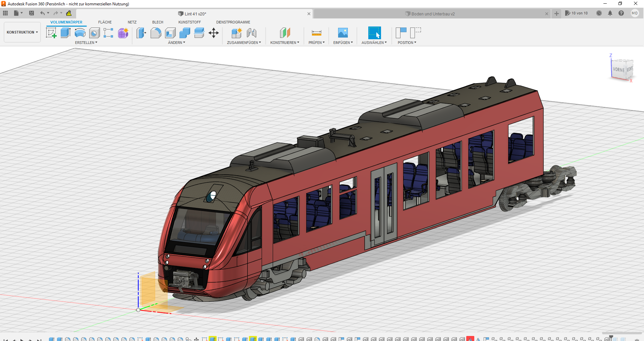
Task: Create a new component
Action: 236,33
